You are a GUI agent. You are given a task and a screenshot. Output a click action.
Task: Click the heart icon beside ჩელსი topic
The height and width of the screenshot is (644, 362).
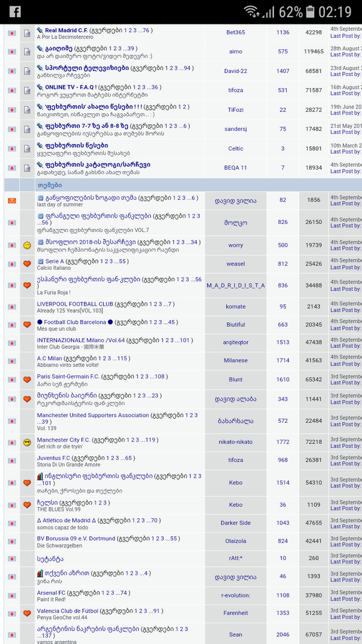pos(27,505)
